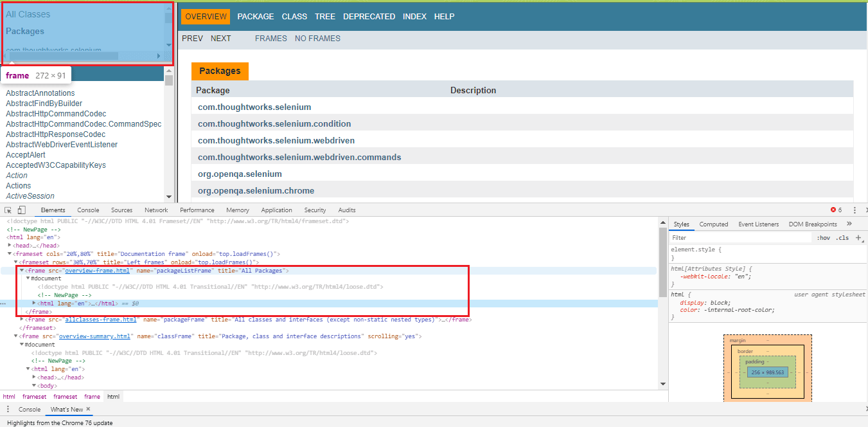The width and height of the screenshot is (868, 427).
Task: Close the What's New drawer tab
Action: pyautogui.click(x=89, y=409)
